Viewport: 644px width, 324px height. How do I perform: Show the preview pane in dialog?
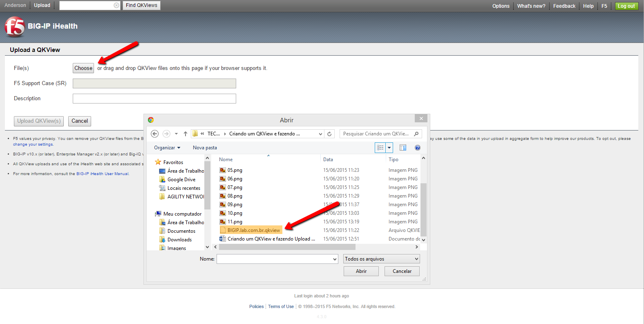tap(403, 148)
